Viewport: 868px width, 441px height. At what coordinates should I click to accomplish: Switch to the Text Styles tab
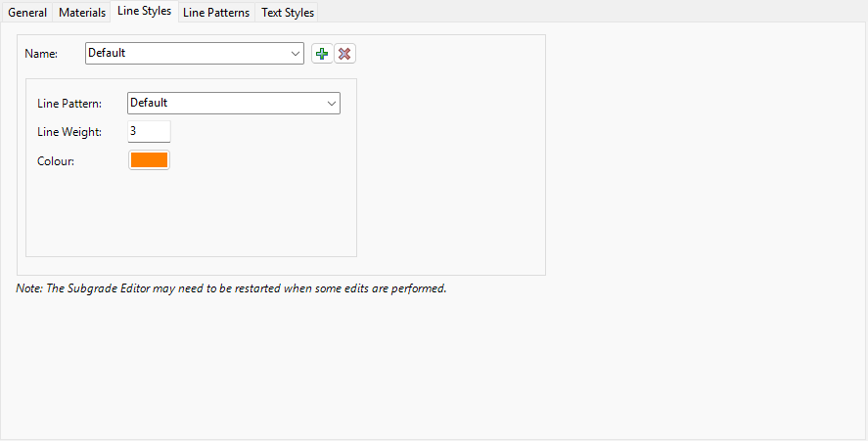coord(288,12)
